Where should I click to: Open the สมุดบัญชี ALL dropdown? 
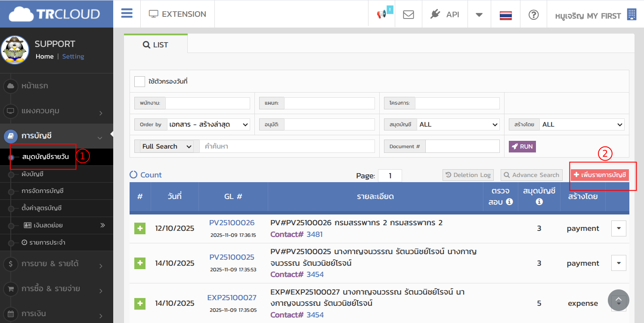click(x=458, y=124)
